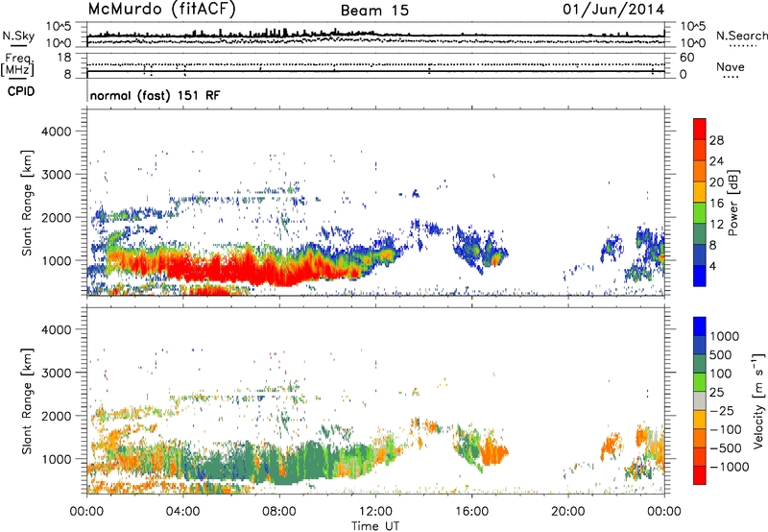Click the "McMurdo (fitACF)" plot title
The width and height of the screenshot is (768, 532).
coord(161,10)
